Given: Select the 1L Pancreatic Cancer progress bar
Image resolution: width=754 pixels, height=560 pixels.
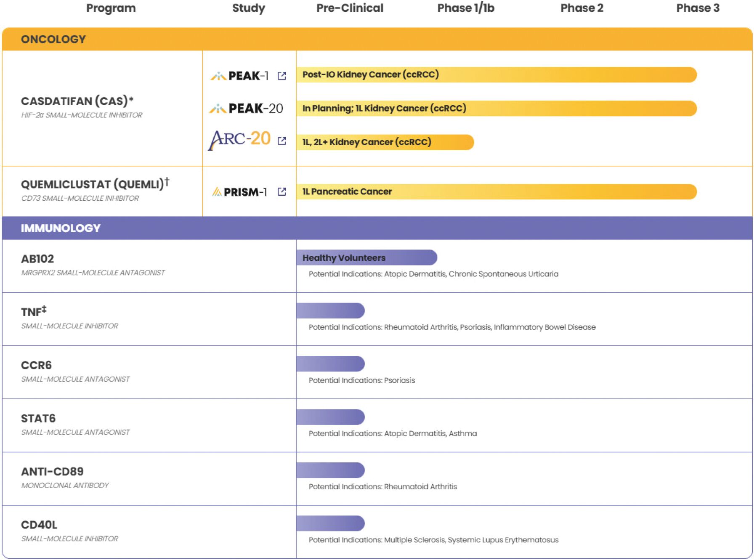Looking at the screenshot, I should tap(496, 191).
